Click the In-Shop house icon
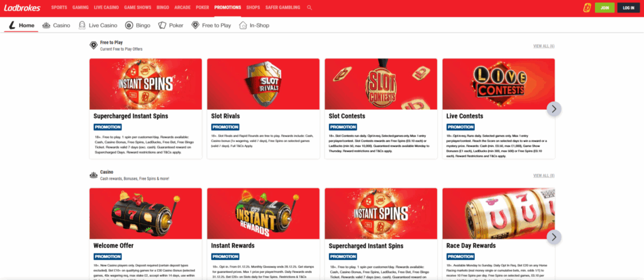The image size is (644, 280). (243, 25)
